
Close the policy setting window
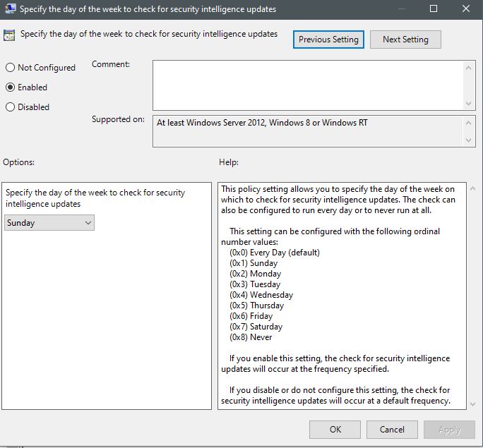pos(466,8)
